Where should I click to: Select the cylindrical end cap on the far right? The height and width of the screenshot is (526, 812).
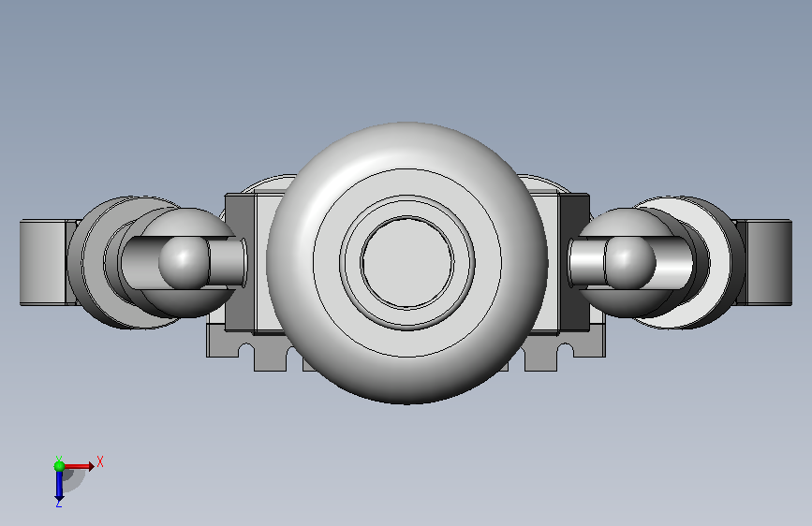(x=769, y=262)
